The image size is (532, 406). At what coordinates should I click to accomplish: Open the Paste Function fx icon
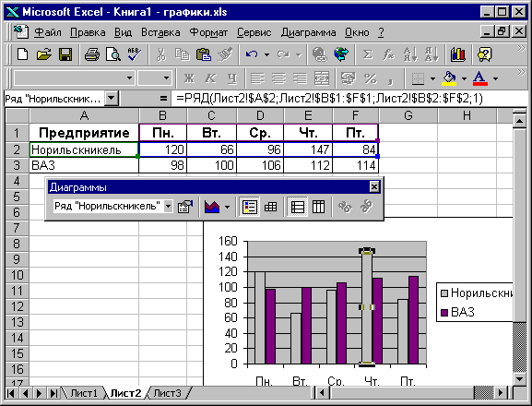[x=388, y=54]
